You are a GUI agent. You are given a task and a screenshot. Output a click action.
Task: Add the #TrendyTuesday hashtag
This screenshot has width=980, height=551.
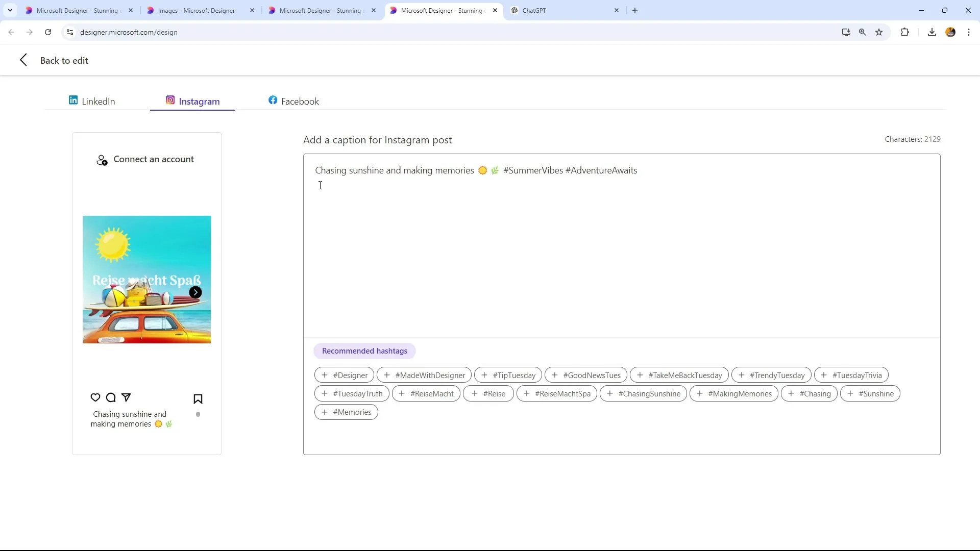tap(771, 375)
